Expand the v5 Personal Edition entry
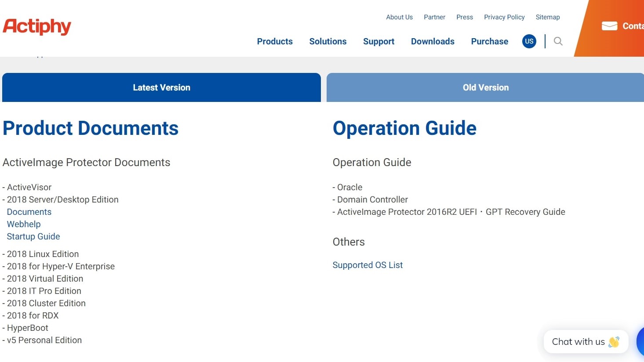Screen dimensions: 644x362 click(42, 340)
